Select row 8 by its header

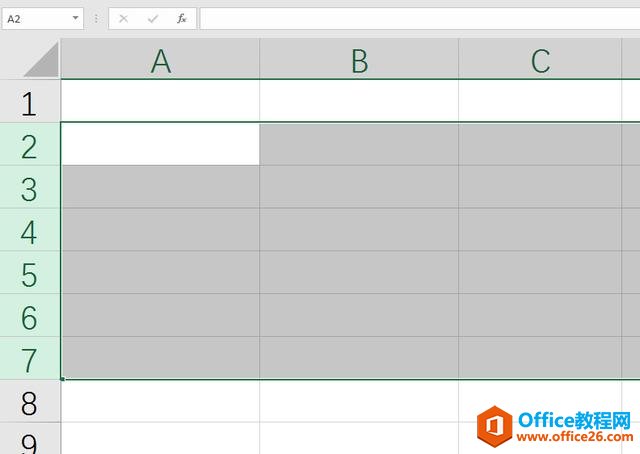[29, 402]
